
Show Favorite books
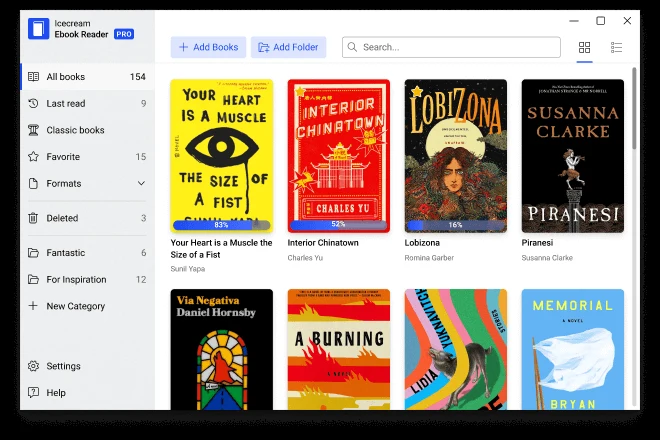pyautogui.click(x=88, y=157)
